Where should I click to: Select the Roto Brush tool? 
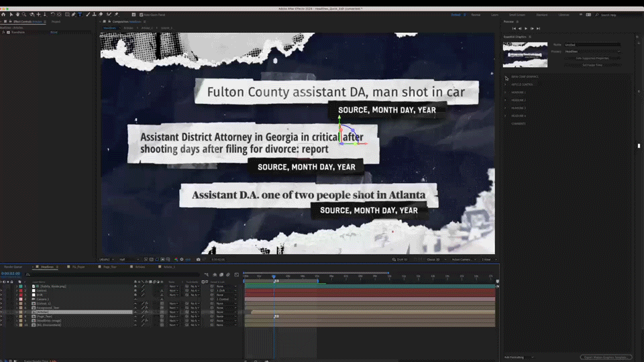[109, 14]
